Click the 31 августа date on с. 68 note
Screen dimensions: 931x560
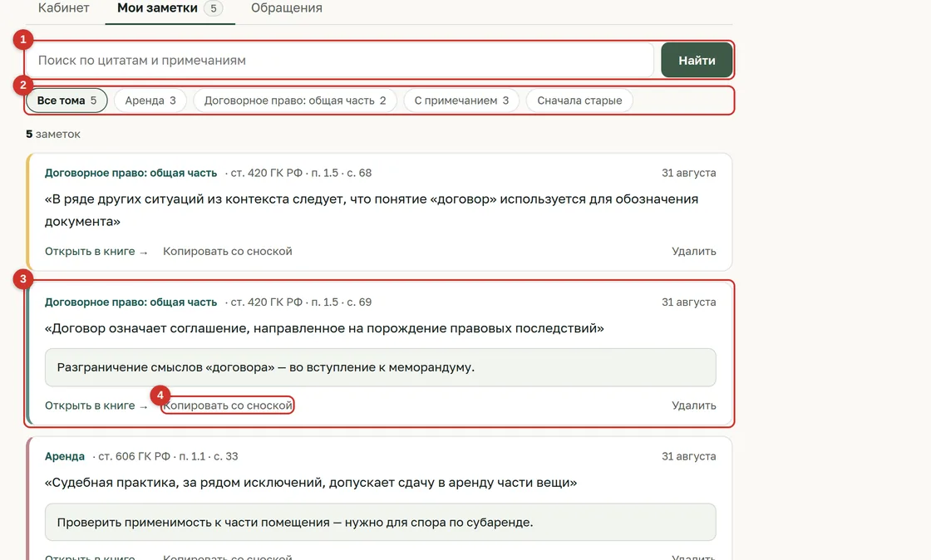click(x=689, y=173)
